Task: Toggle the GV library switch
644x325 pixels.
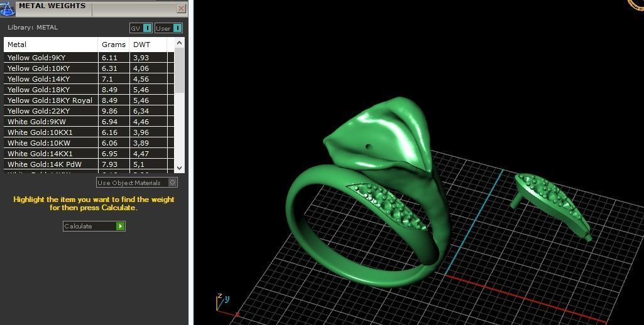Action: (x=141, y=28)
